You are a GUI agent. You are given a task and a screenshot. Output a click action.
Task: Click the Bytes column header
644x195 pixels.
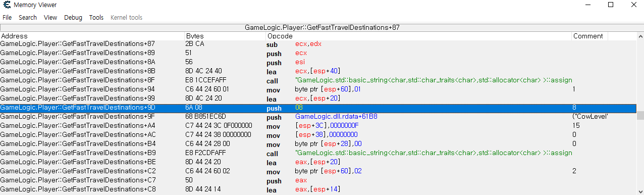click(x=225, y=36)
